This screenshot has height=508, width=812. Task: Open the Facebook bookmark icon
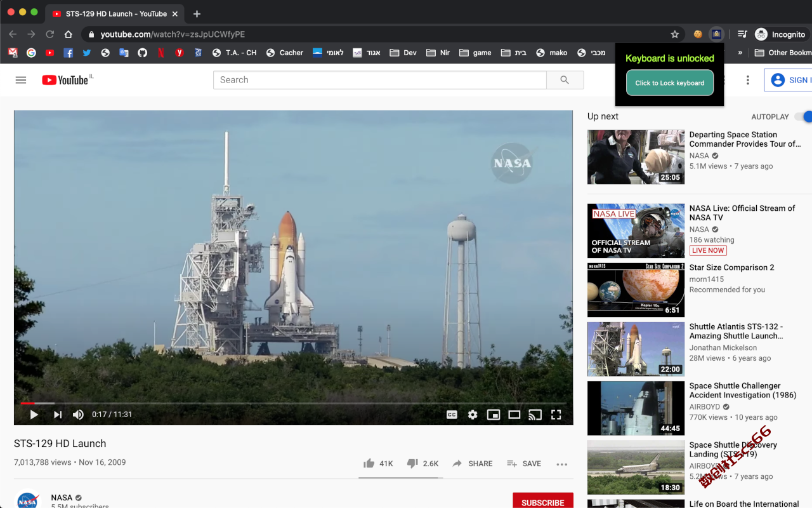68,53
